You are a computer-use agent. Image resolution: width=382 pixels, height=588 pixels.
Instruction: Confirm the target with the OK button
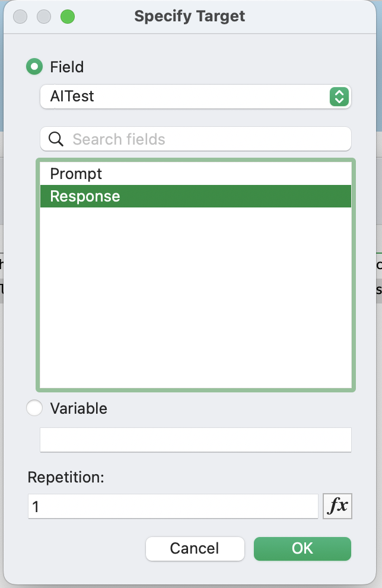tap(303, 549)
